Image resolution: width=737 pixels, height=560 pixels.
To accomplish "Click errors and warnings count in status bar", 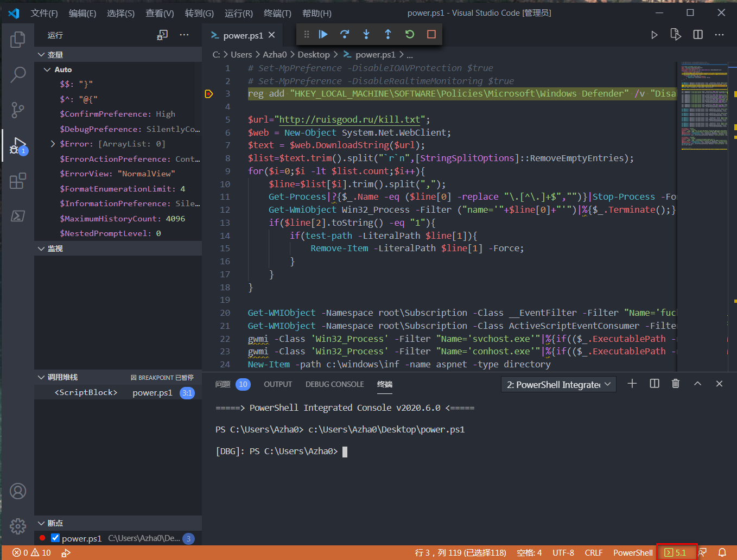I will (31, 552).
